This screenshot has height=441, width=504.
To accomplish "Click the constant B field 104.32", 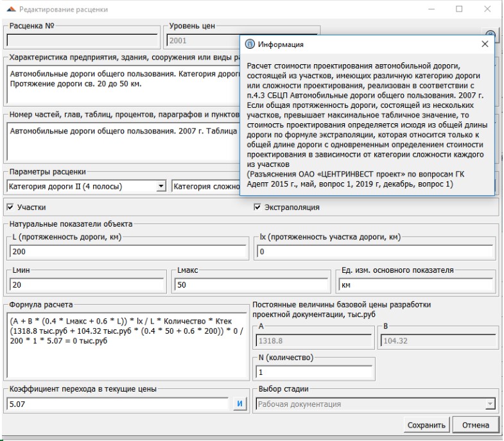I will click(438, 341).
